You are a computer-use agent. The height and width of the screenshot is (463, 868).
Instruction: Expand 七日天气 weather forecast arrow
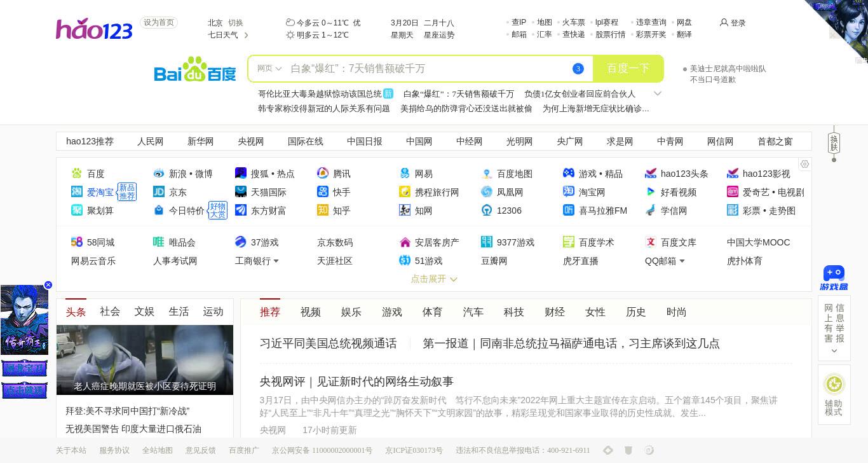(x=246, y=35)
